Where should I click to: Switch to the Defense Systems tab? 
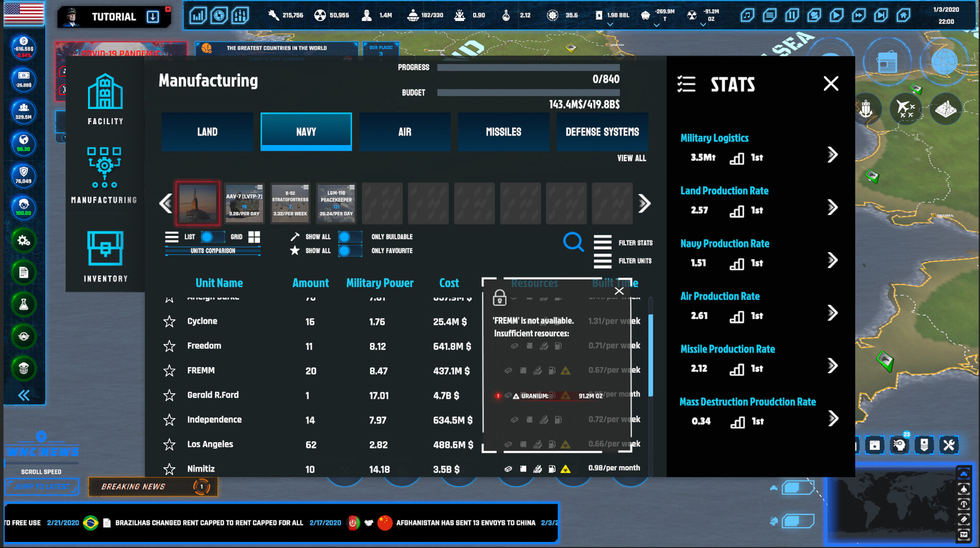pos(602,132)
